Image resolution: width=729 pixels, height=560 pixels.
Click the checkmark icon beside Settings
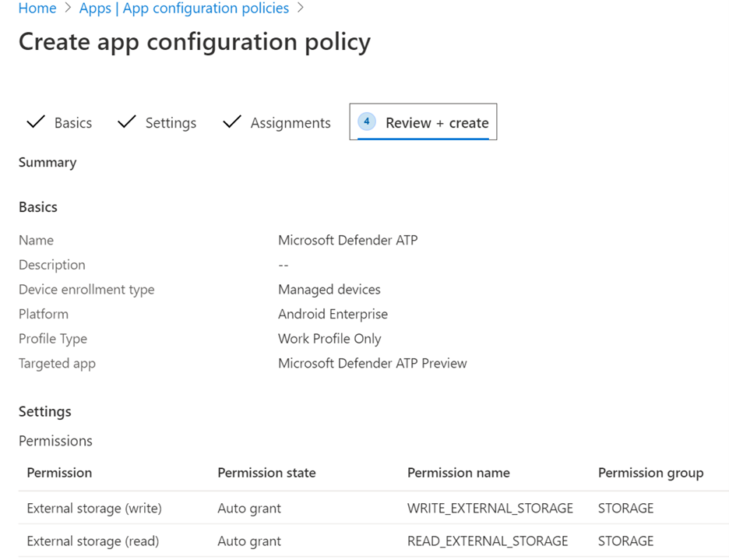click(x=127, y=122)
